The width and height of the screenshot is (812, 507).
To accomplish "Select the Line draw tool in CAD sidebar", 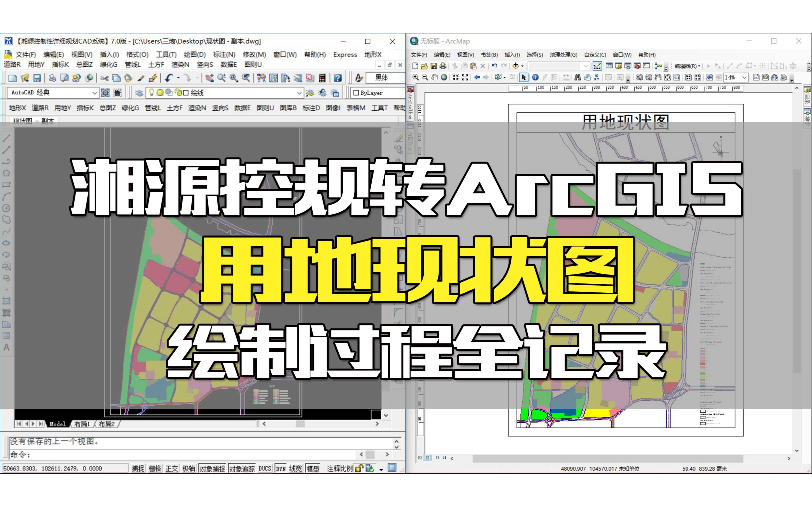I will coord(6,138).
